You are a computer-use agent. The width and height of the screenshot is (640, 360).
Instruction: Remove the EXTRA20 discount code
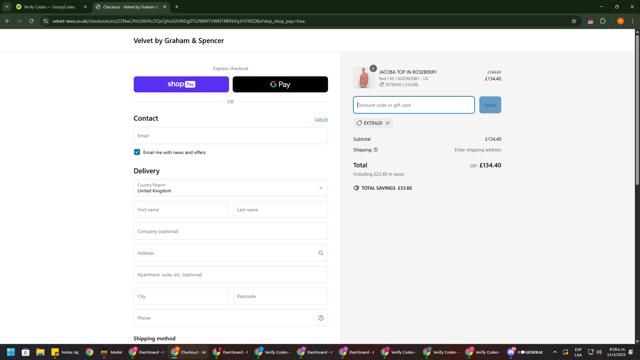(387, 123)
